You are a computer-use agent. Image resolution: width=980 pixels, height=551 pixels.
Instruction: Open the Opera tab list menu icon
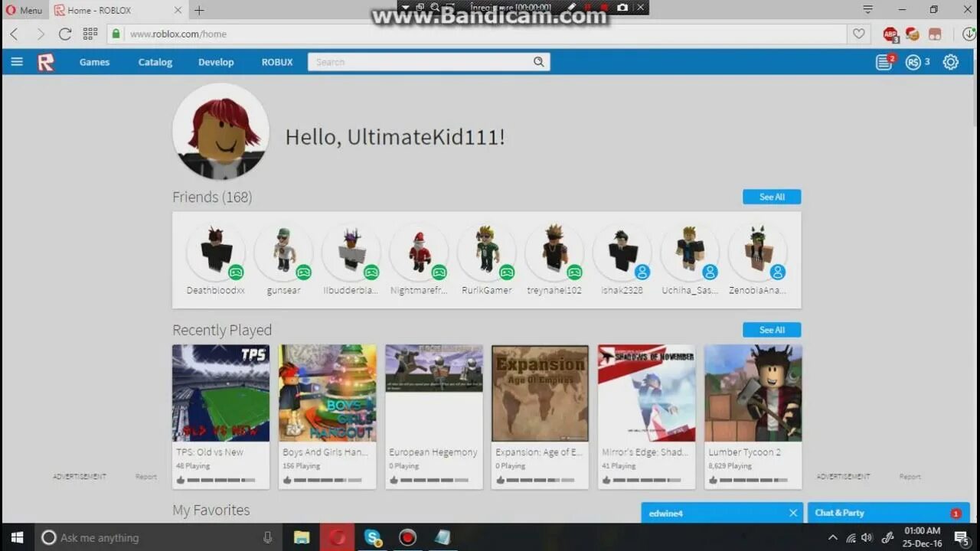click(867, 10)
